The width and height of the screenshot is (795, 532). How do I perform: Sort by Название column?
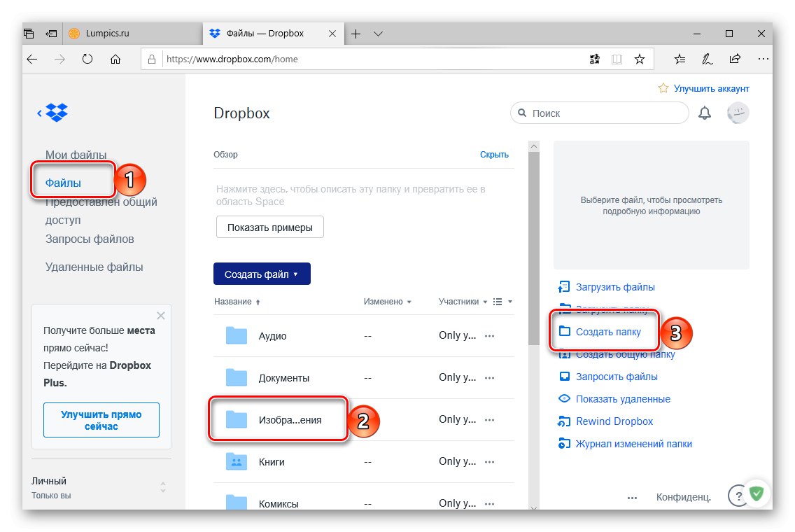click(x=237, y=301)
